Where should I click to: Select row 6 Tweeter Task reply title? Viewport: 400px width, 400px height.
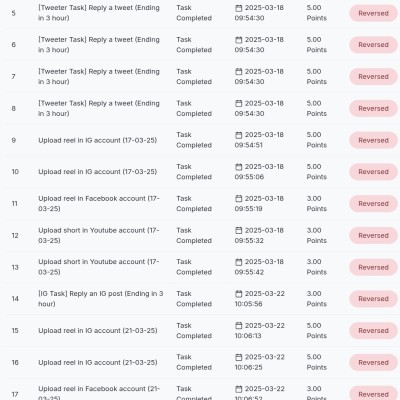(x=99, y=45)
